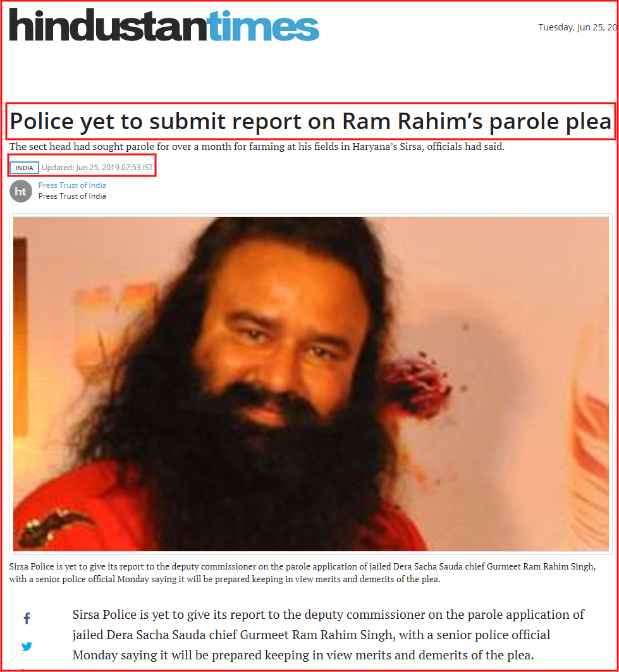Open the main article photo

tap(311, 383)
